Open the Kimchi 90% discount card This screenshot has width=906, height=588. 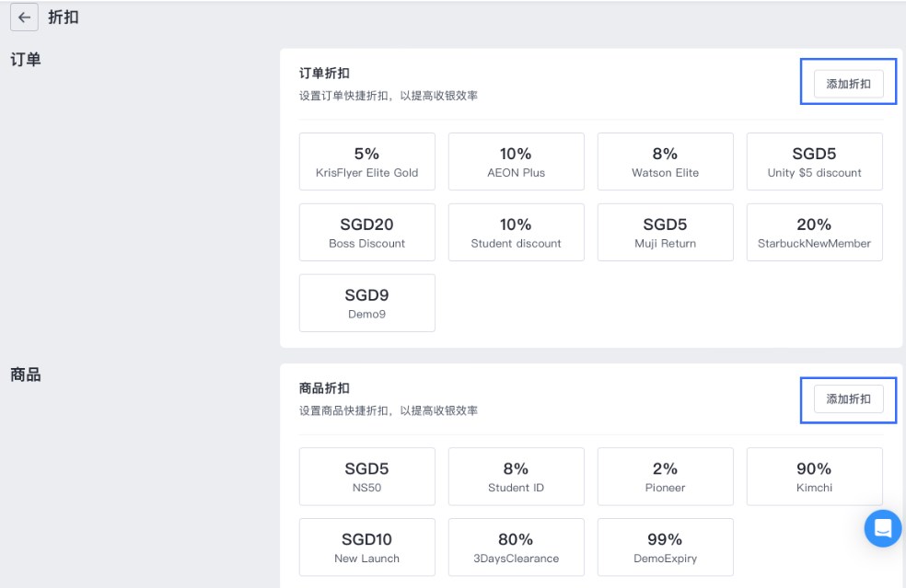click(814, 476)
